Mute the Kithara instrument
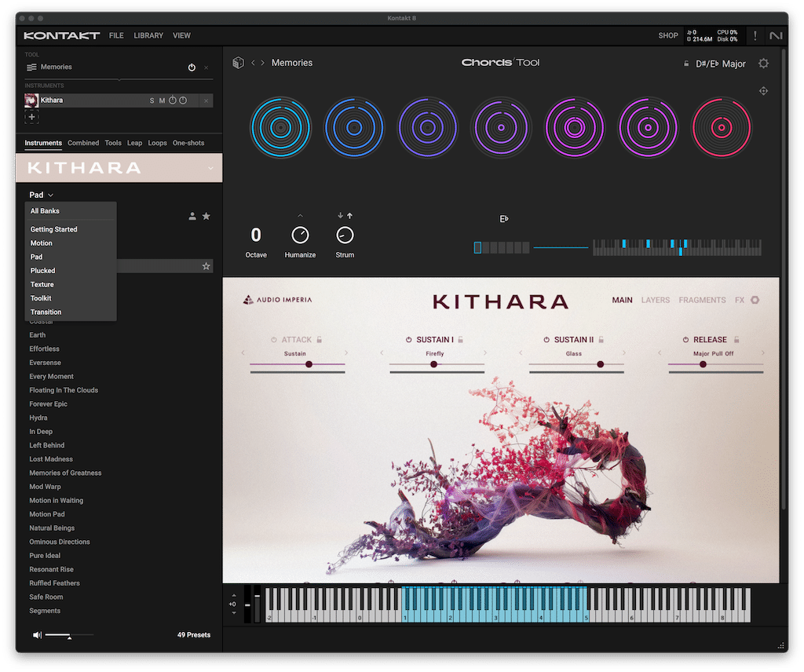The height and width of the screenshot is (672, 804). [x=162, y=100]
